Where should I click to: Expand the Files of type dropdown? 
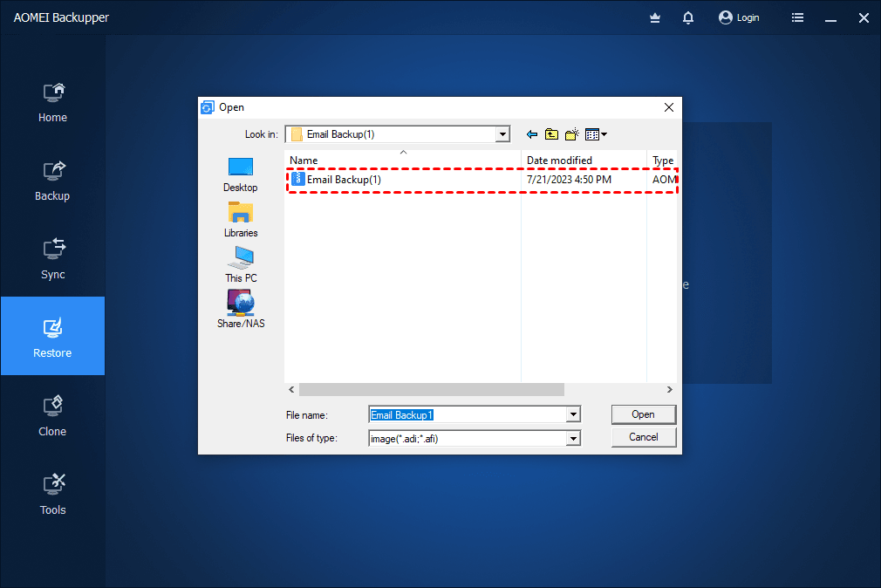[x=572, y=439]
